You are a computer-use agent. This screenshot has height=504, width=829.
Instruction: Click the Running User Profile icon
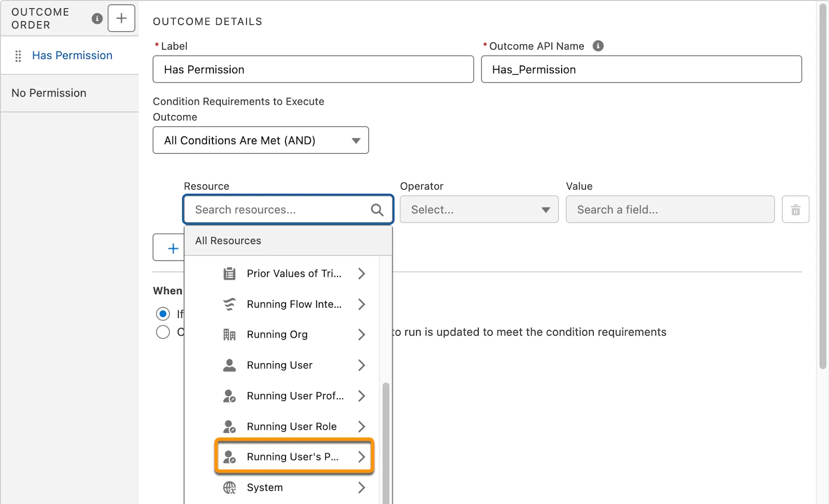230,396
